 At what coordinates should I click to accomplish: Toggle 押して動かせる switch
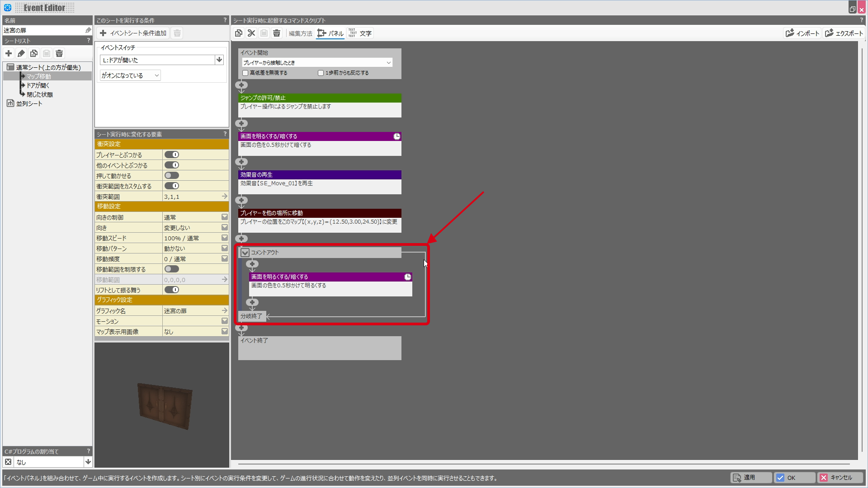point(172,175)
